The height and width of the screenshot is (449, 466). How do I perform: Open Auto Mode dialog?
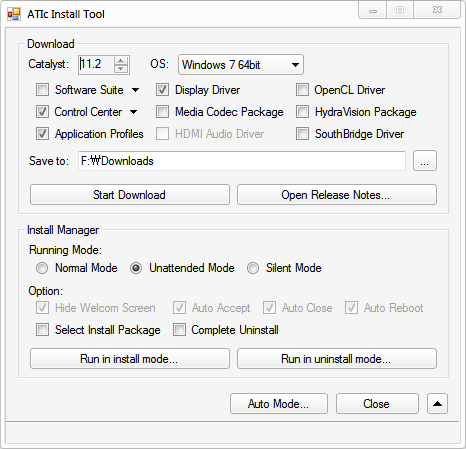click(279, 404)
